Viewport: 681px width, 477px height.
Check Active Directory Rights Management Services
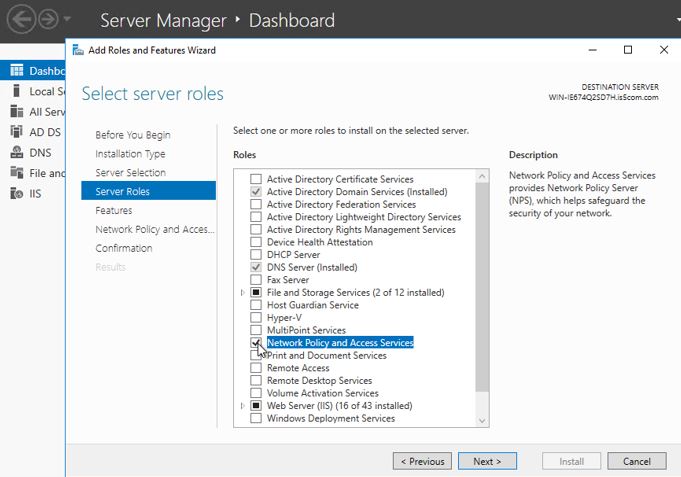click(x=256, y=229)
